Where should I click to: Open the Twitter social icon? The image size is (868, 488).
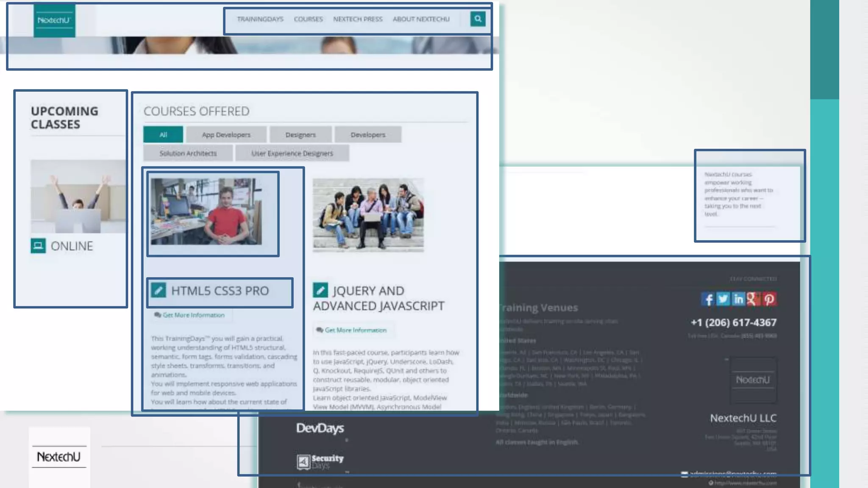click(723, 299)
